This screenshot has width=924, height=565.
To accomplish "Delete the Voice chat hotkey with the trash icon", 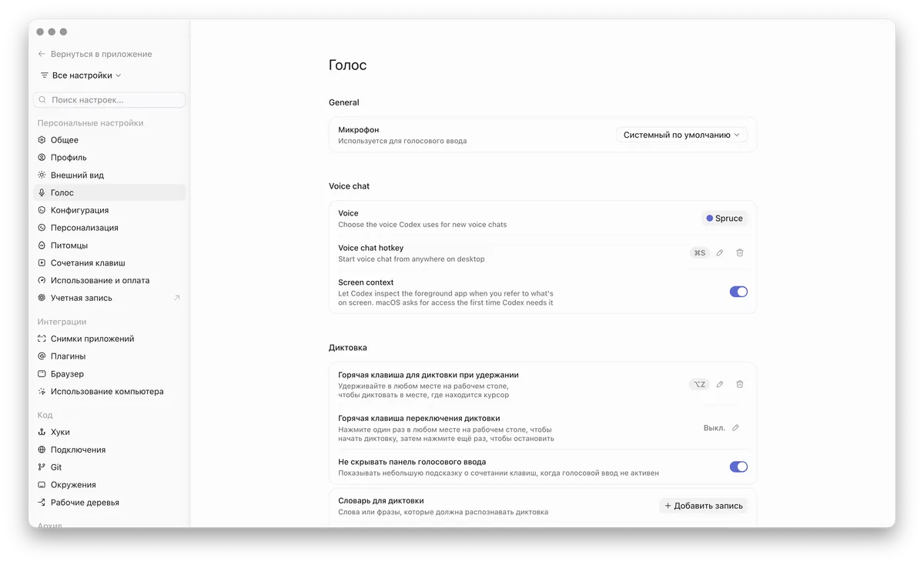I will coord(739,252).
